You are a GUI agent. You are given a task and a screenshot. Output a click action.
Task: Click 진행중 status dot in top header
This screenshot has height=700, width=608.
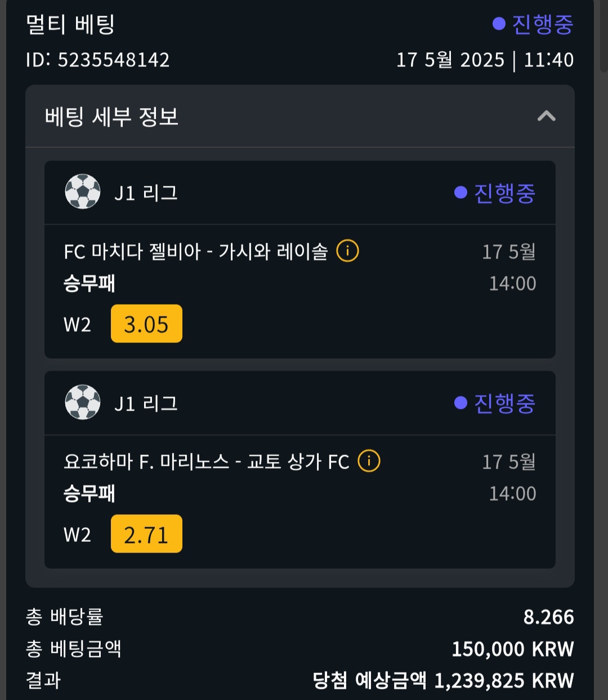click(x=498, y=24)
